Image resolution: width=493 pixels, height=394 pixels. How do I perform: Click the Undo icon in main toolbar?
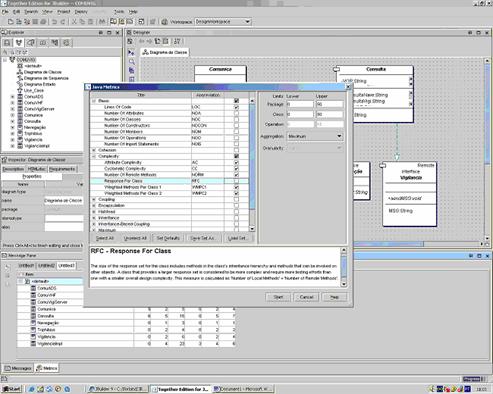[x=54, y=22]
